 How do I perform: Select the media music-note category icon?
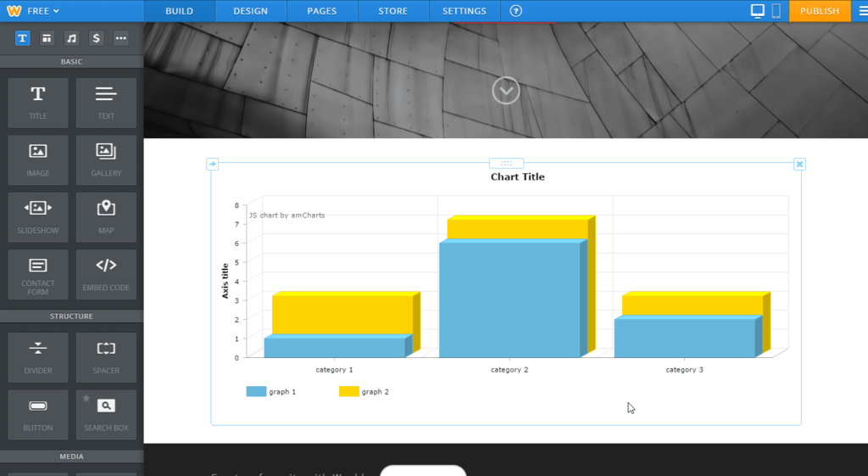71,38
